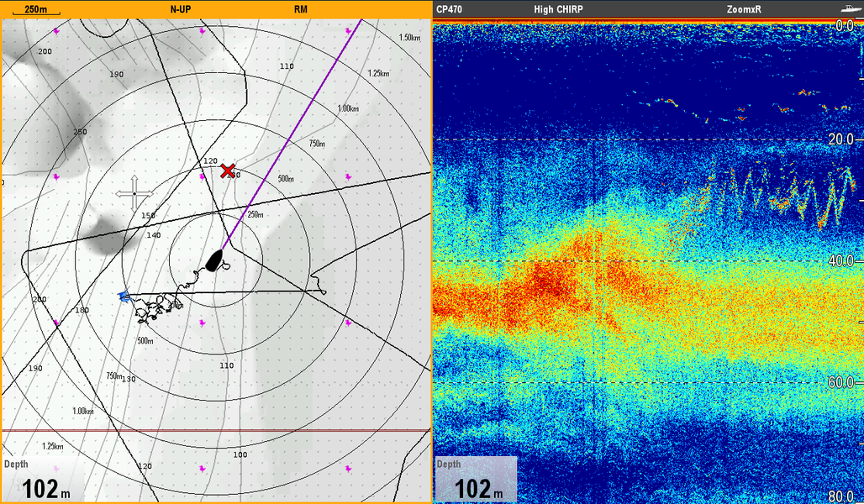Select the red X waypoint marker

227,171
